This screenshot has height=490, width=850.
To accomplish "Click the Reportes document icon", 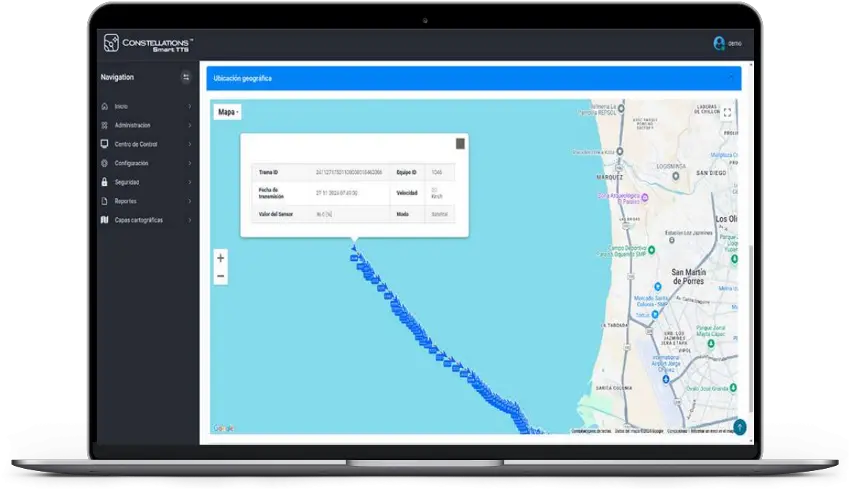I will click(105, 201).
